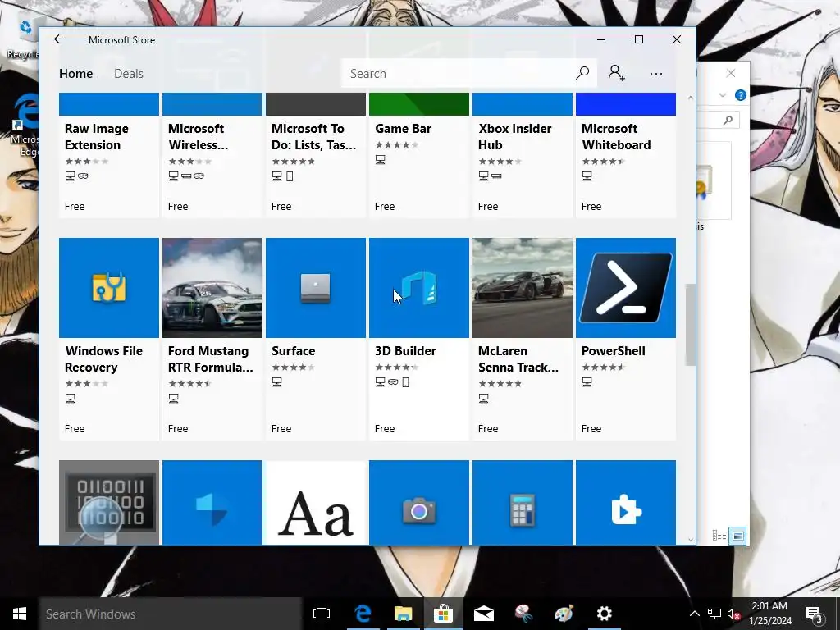
Task: Click Windows File Recovery title text
Action: pyautogui.click(x=103, y=359)
